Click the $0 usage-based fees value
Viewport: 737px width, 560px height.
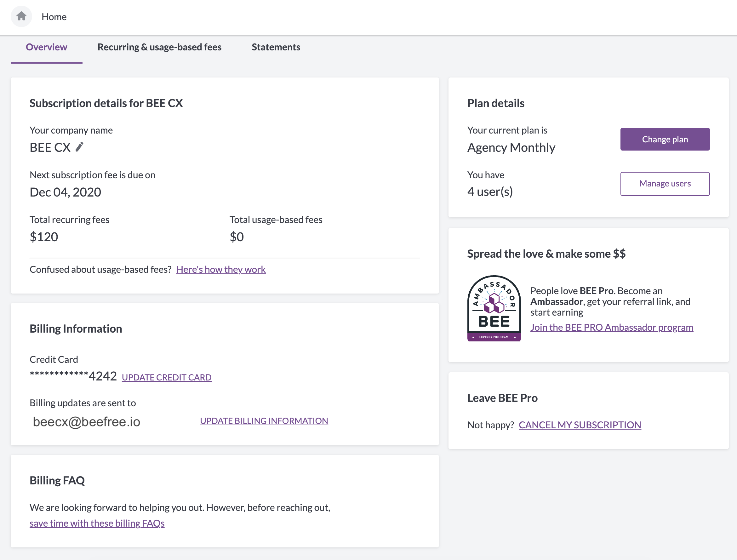coord(237,237)
